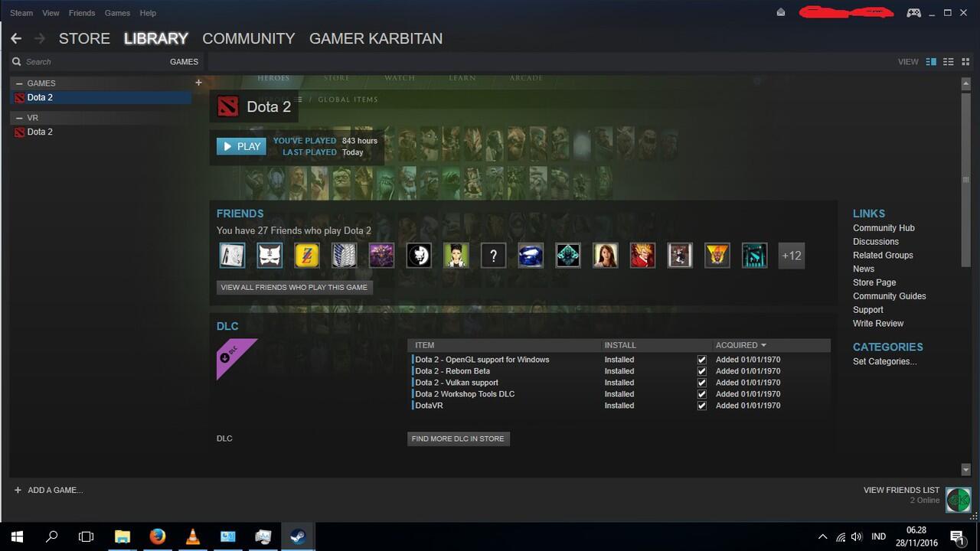Open Task View on taskbar
The height and width of the screenshot is (551, 980).
point(87,536)
